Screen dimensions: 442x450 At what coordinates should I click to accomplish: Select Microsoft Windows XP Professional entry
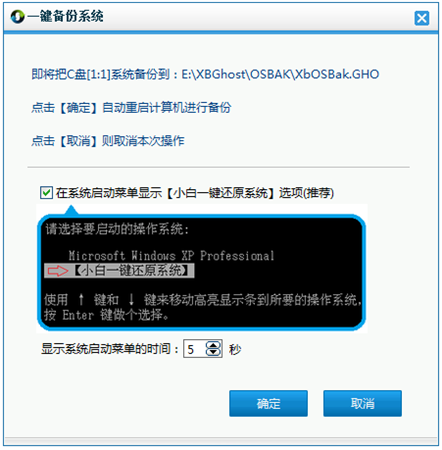171,256
